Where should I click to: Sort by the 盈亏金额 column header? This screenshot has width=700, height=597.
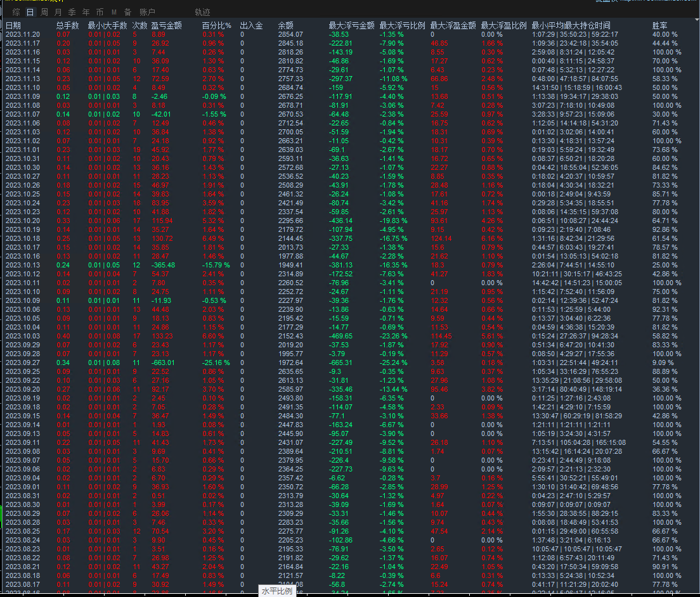pyautogui.click(x=167, y=25)
